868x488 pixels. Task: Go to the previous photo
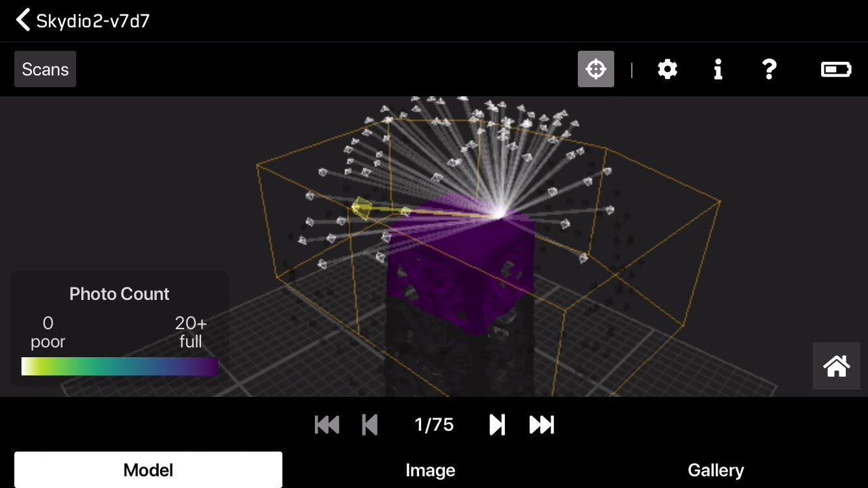(370, 424)
